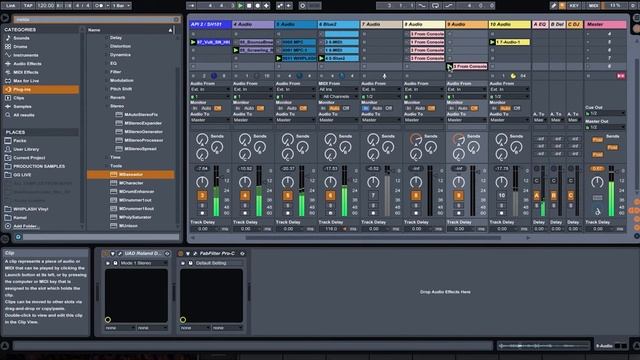Select MCharacter plug-in in browser list
Image resolution: width=640 pixels, height=360 pixels.
click(x=131, y=183)
